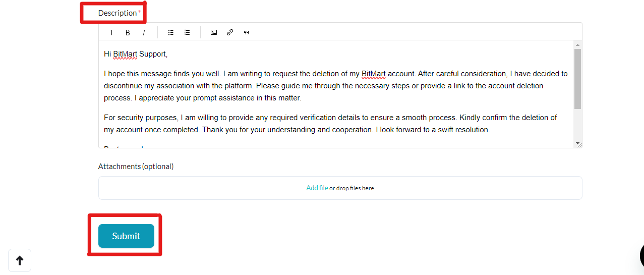This screenshot has height=275, width=644.
Task: Click the text area resize handle
Action: (x=579, y=145)
